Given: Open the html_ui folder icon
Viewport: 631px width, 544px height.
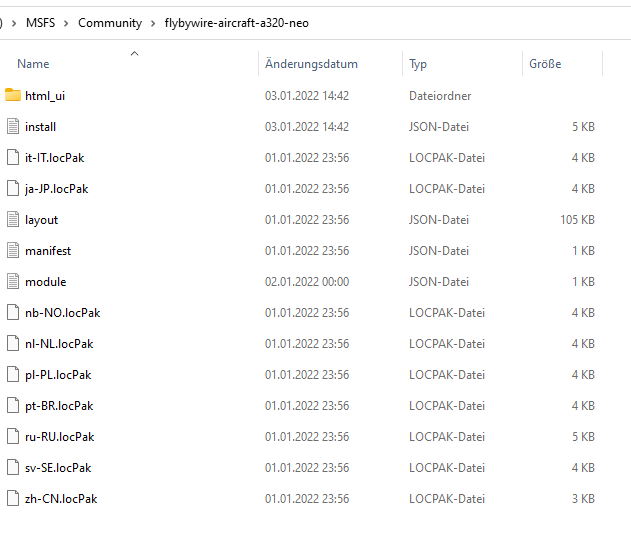Looking at the screenshot, I should 13,95.
